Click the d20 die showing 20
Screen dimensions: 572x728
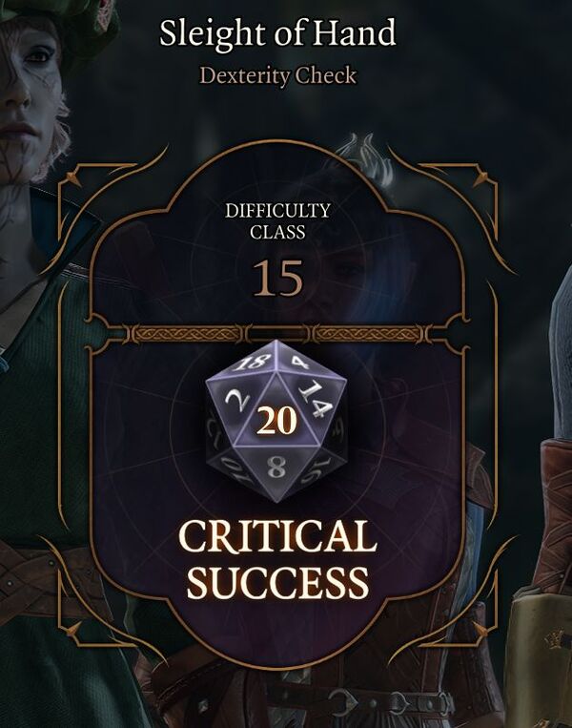(276, 421)
